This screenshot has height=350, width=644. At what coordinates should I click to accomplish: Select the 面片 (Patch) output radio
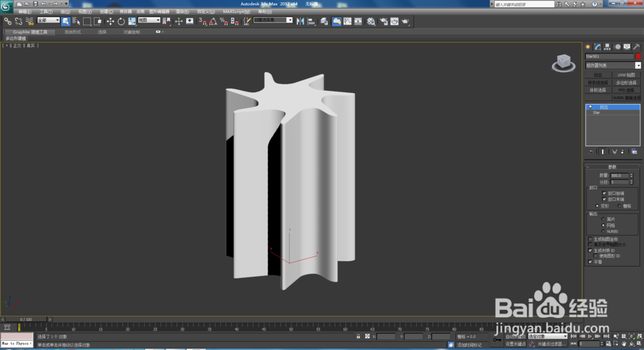[603, 219]
